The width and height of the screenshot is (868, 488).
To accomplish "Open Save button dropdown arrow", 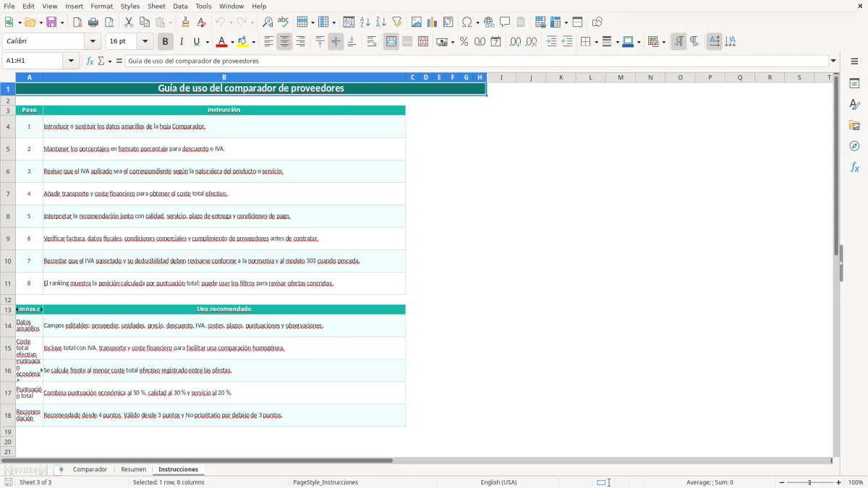I will point(62,22).
